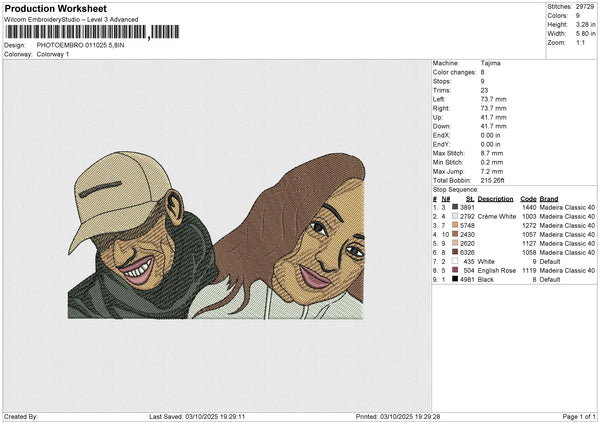Viewport: 600px width, 424px height.
Task: Click the dark green swatch for code 1440
Action: (x=454, y=207)
